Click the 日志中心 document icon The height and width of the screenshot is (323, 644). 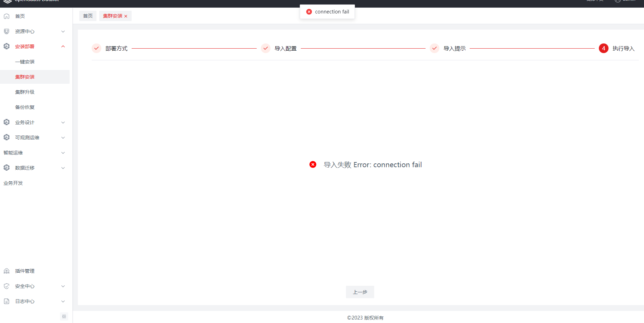[7, 301]
